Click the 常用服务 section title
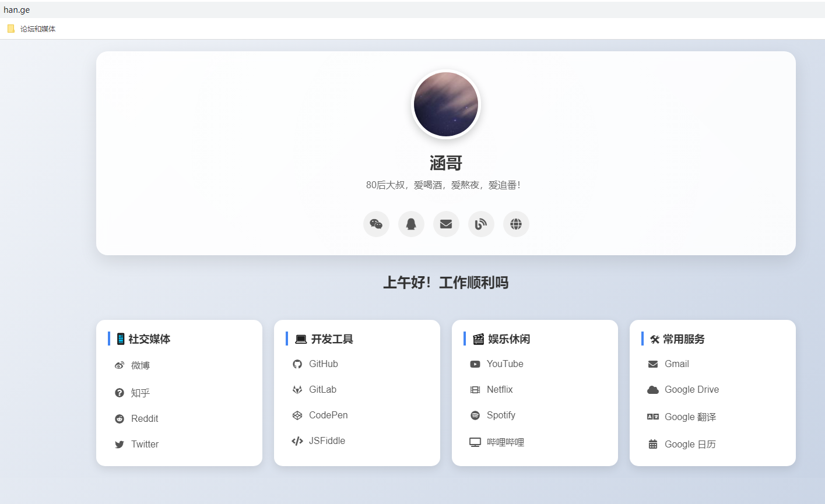The image size is (825, 504). tap(684, 339)
